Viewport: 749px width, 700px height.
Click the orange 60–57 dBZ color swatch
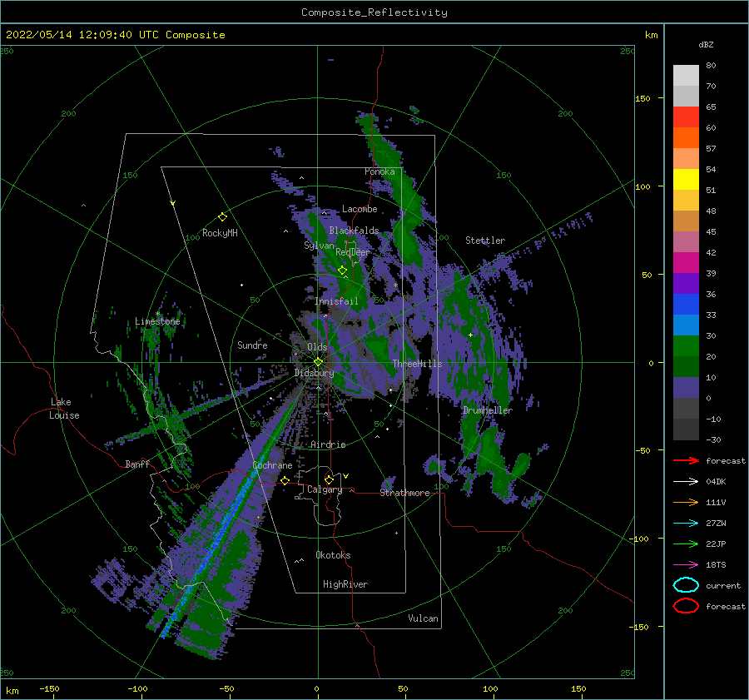click(686, 138)
